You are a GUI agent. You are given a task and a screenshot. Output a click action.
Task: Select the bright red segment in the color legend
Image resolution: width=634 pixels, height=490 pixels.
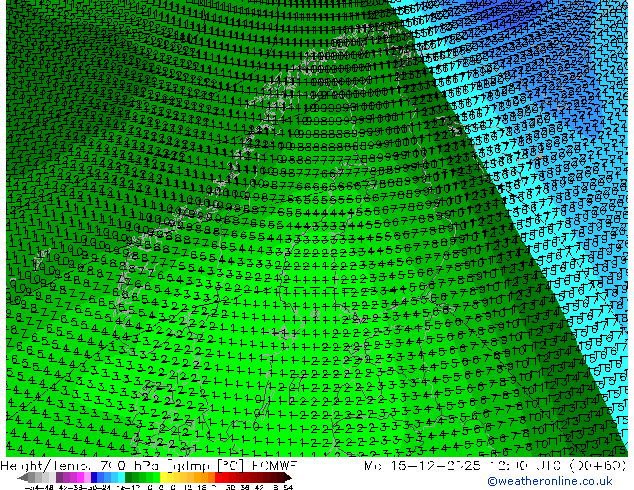[x=218, y=477]
